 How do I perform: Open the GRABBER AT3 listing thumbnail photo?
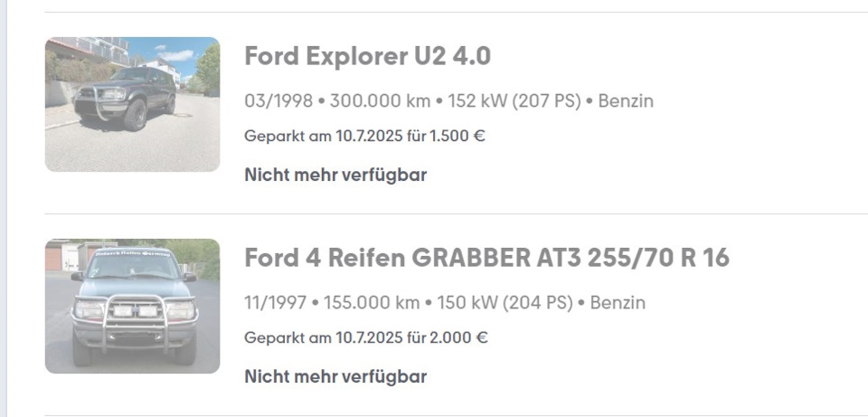132,306
